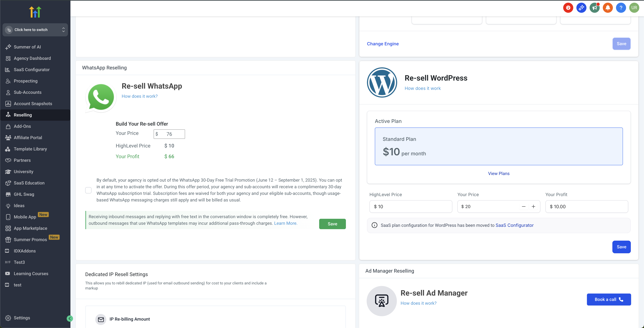Image resolution: width=644 pixels, height=328 pixels.
Task: Open the 'Click here to switch' dropdown
Action: [35, 30]
